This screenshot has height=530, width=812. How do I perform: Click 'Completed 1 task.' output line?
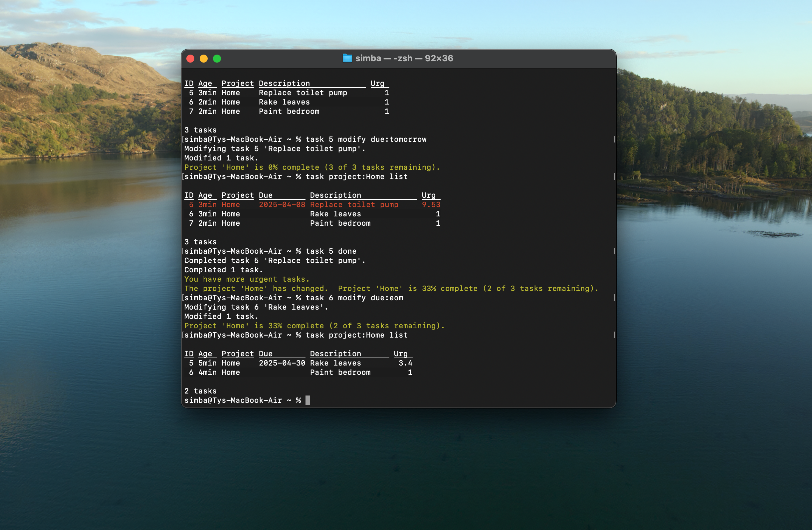(224, 270)
